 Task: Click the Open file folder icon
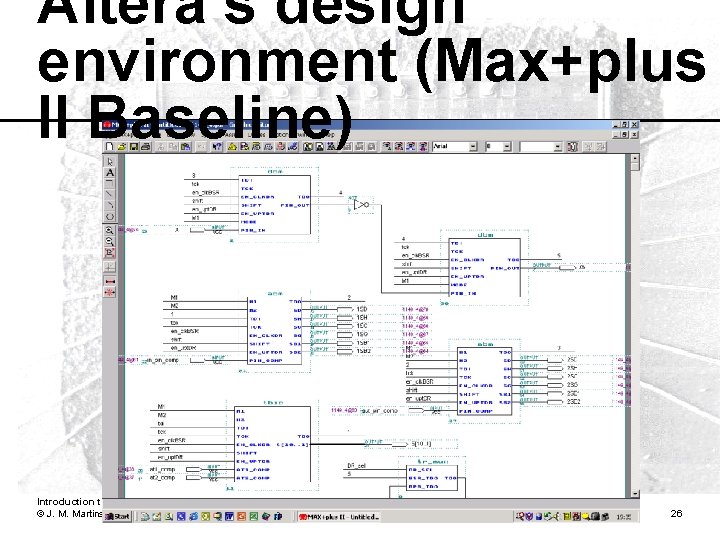pos(122,146)
